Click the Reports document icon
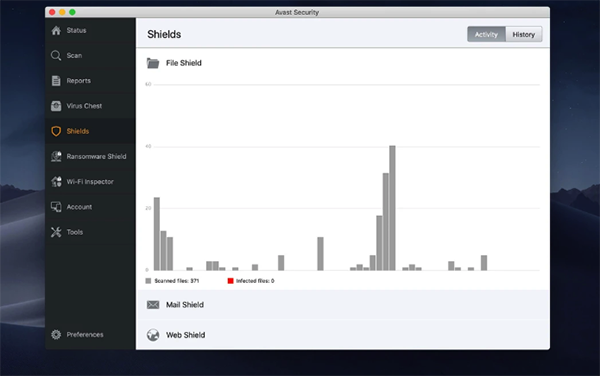Viewport: 600px width, 376px height. coord(56,81)
